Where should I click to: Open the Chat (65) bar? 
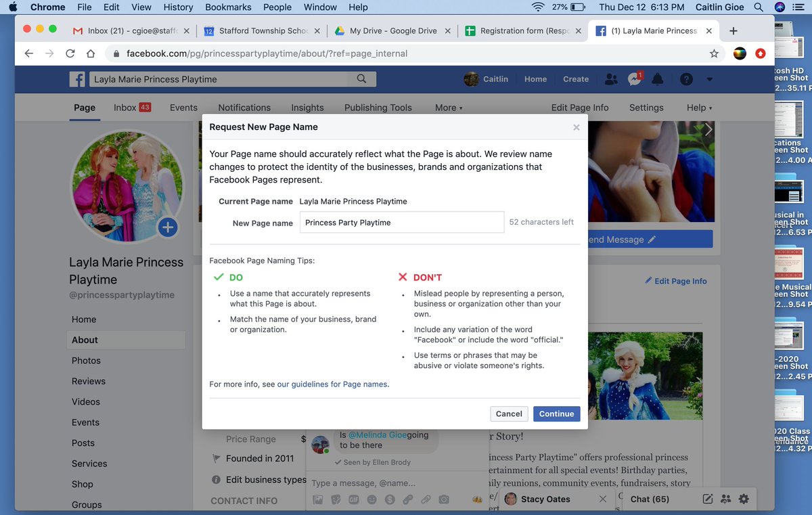[x=650, y=499]
